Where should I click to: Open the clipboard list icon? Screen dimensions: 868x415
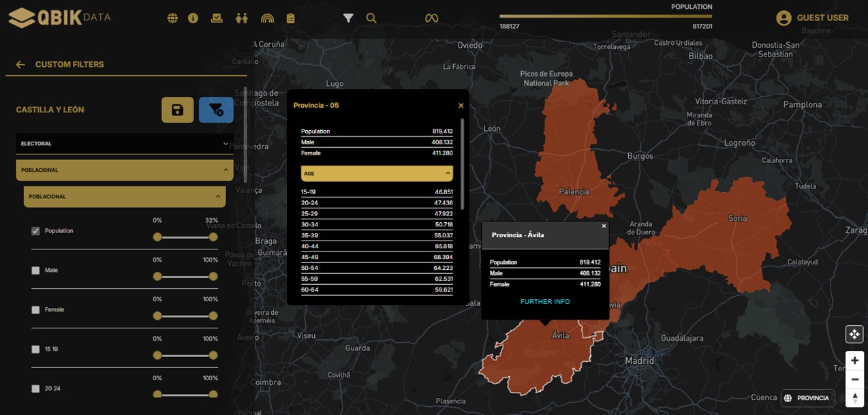click(x=291, y=18)
